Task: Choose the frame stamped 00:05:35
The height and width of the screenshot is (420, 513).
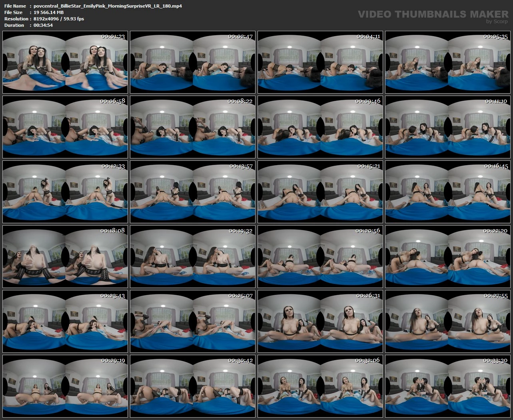Action: point(448,62)
